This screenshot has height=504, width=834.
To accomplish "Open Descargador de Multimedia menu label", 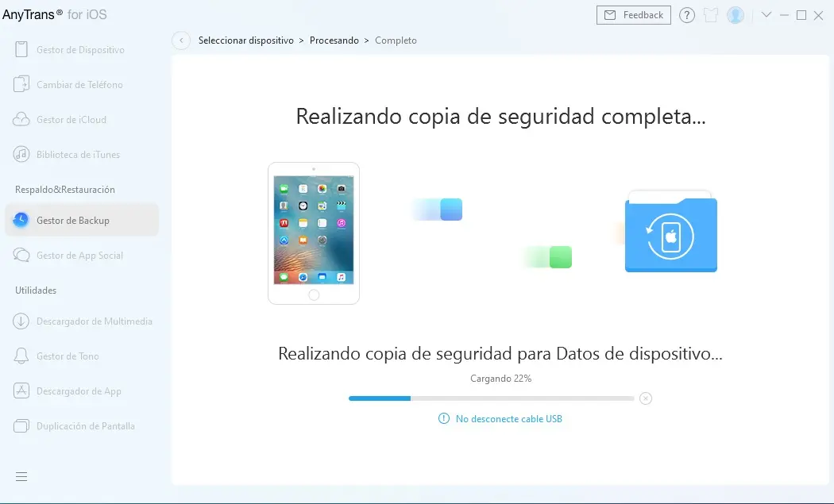I will click(x=95, y=321).
